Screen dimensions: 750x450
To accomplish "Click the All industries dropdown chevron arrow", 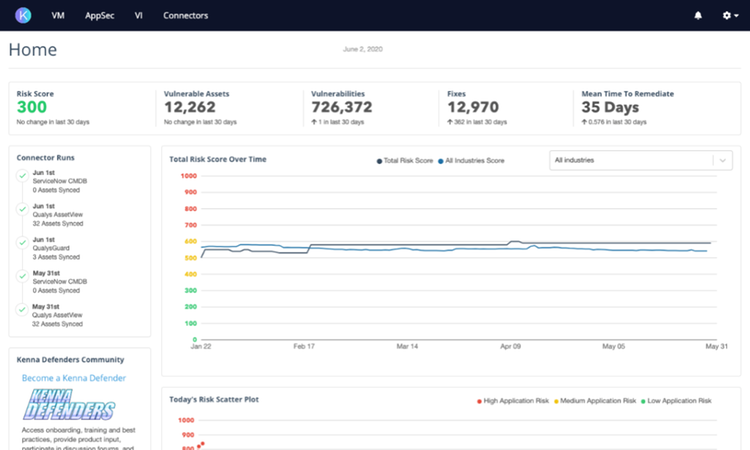I will click(721, 160).
